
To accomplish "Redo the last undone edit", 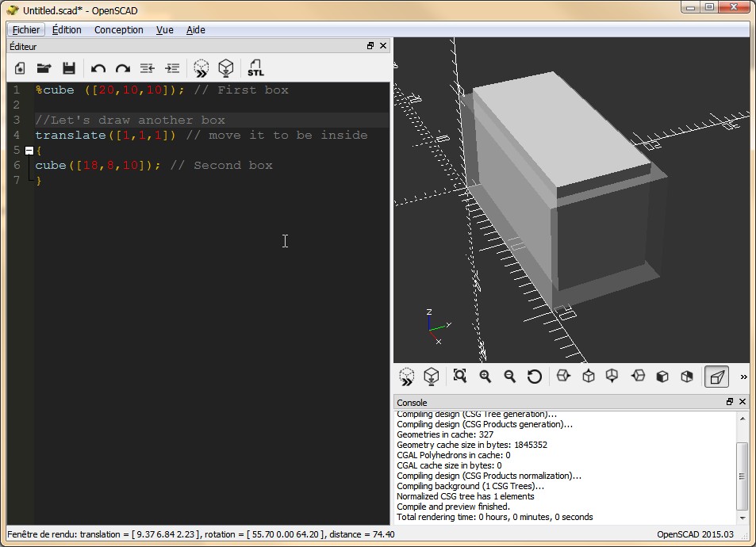I will coord(123,68).
